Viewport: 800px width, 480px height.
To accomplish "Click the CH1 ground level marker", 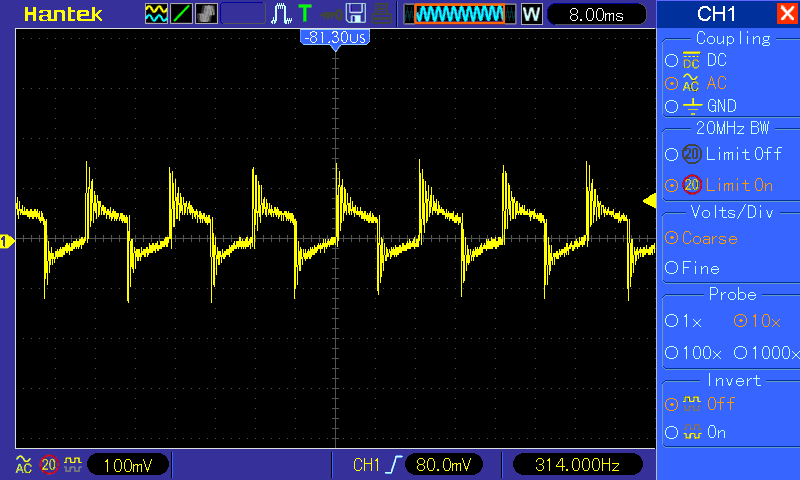I will [x=7, y=241].
